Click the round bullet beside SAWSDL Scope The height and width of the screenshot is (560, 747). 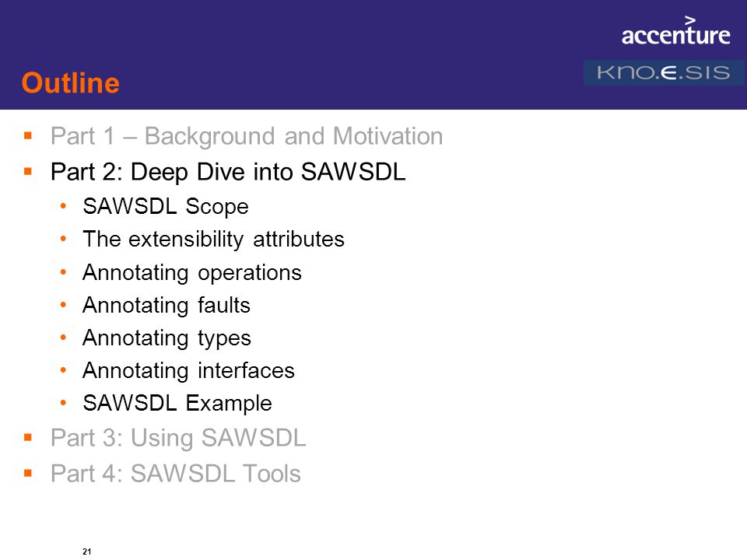click(63, 206)
